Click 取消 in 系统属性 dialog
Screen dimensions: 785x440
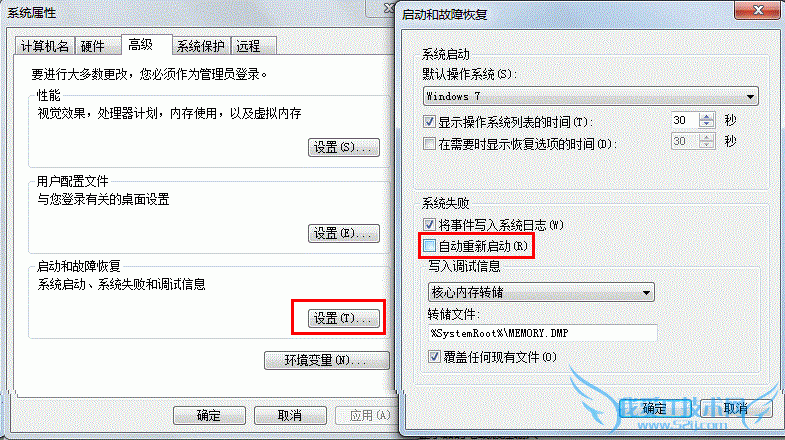point(290,415)
